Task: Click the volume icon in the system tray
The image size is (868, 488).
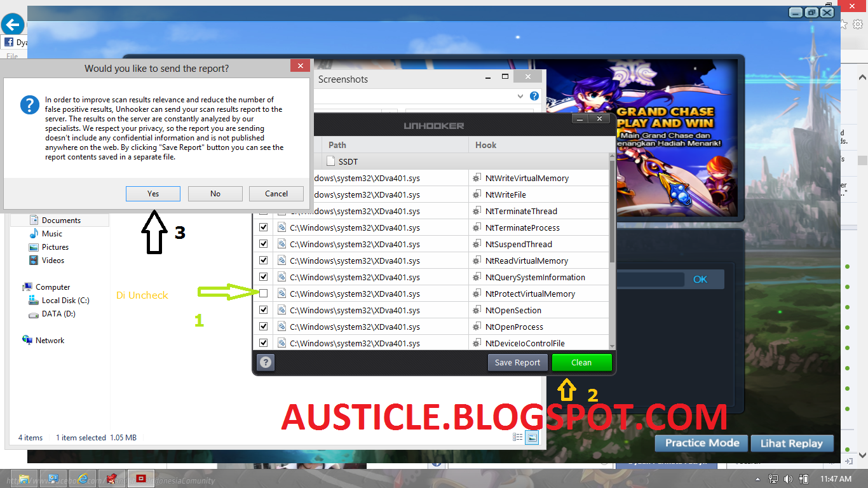Action: [x=788, y=478]
